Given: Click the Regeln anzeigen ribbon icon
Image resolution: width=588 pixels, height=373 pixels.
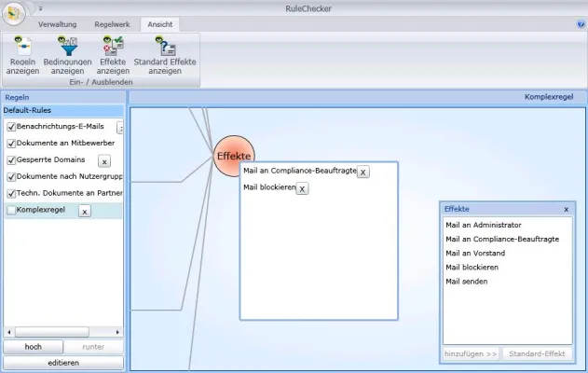Looking at the screenshot, I should (21, 47).
